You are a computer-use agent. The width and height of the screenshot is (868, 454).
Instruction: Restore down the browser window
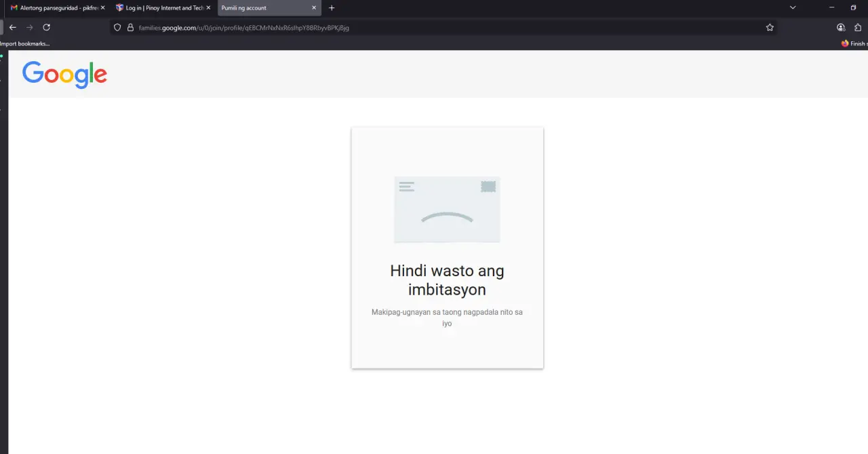853,7
